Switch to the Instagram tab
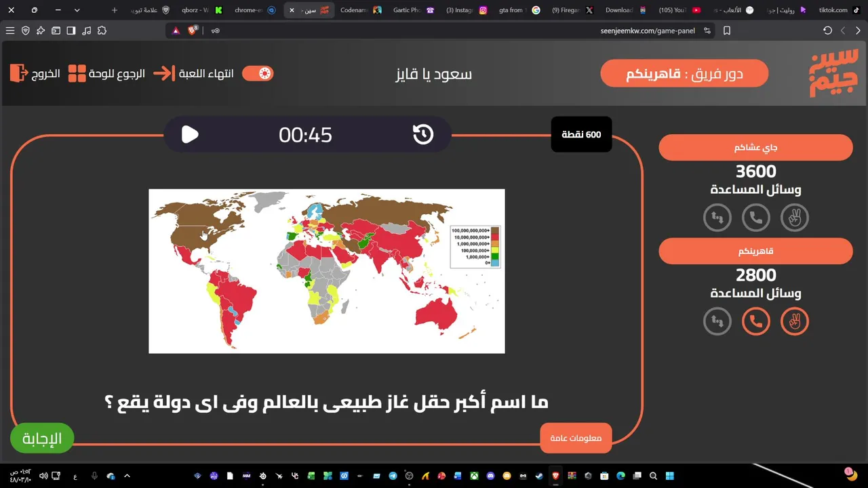 coord(465,10)
